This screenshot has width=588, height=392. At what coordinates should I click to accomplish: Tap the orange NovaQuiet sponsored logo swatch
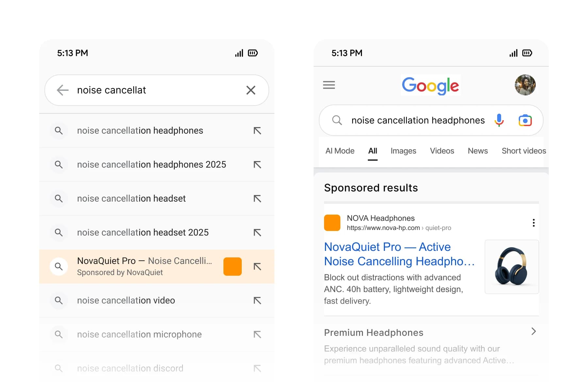pos(232,266)
